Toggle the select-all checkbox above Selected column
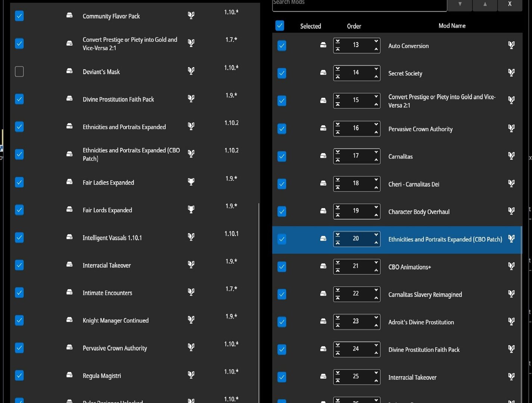The image size is (532, 403). tap(280, 25)
